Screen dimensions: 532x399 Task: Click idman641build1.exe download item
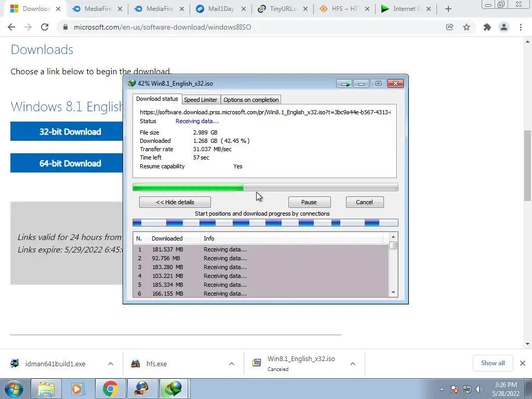point(55,364)
